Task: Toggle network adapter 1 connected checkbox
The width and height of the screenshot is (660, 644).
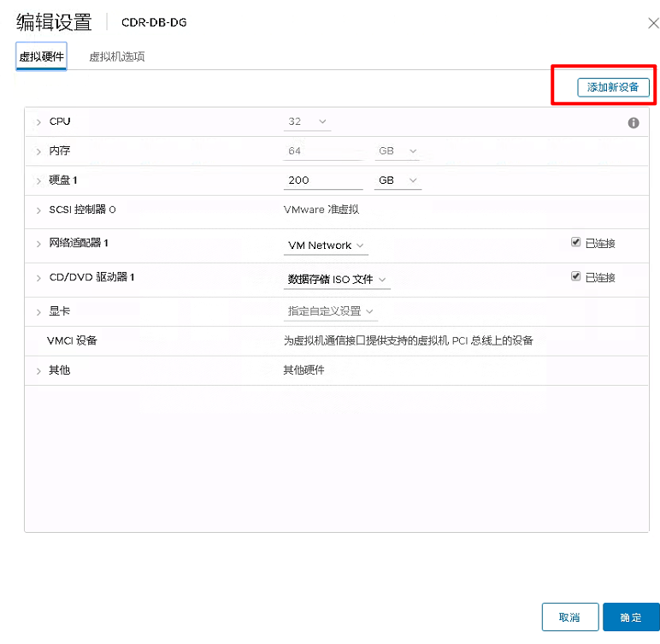Action: click(x=576, y=243)
